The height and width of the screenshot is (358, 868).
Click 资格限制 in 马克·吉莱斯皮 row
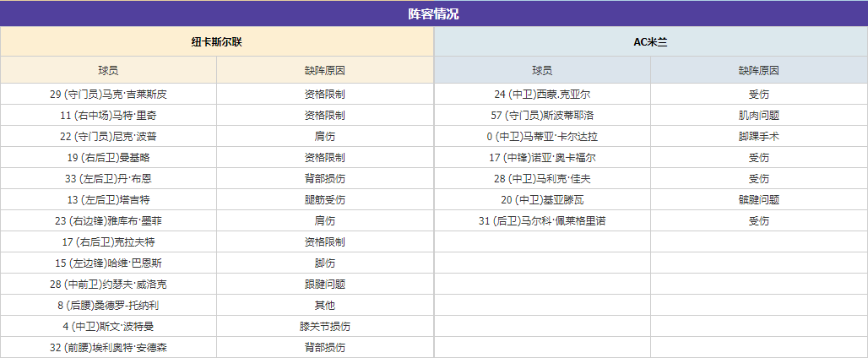click(x=325, y=95)
